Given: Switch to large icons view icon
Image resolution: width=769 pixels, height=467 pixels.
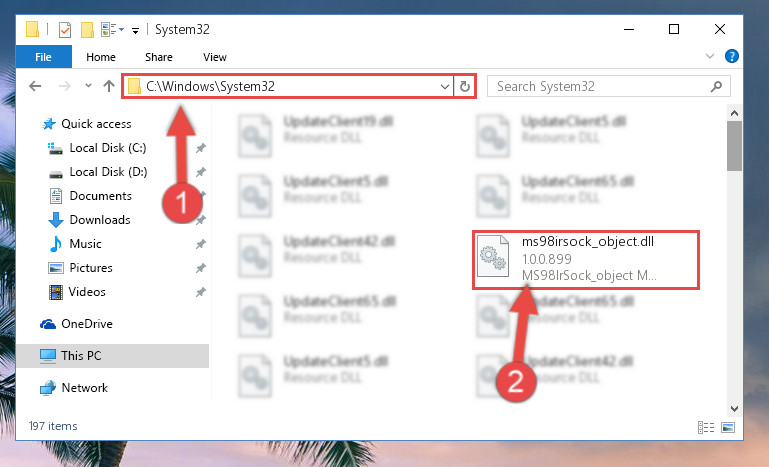Looking at the screenshot, I should click(x=728, y=427).
